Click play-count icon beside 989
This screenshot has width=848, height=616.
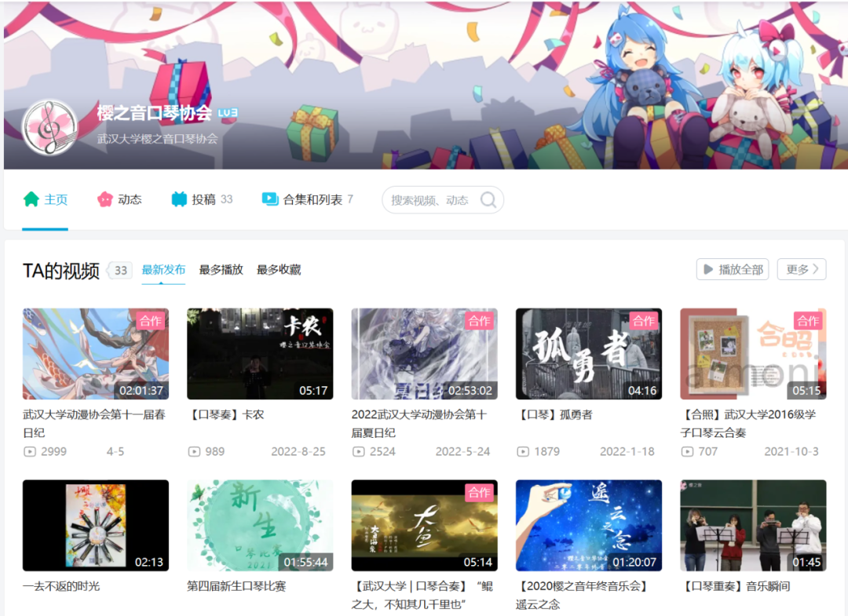click(x=194, y=452)
